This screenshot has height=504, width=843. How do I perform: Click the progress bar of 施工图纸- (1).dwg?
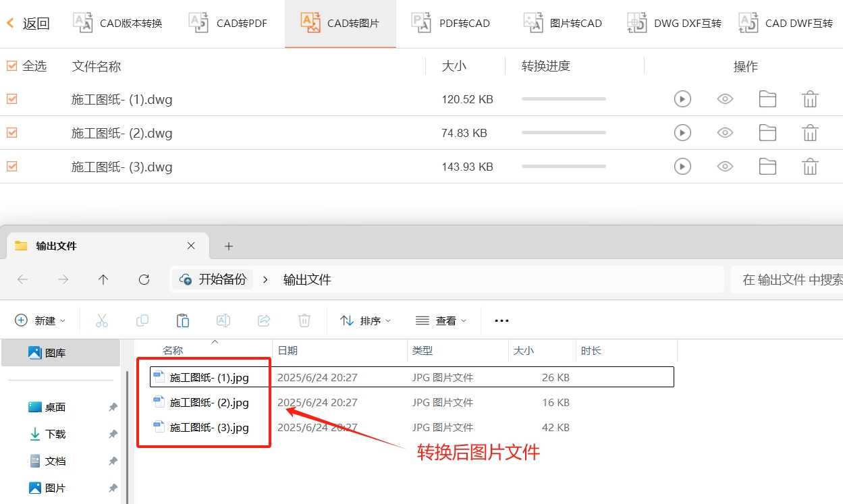tap(564, 99)
